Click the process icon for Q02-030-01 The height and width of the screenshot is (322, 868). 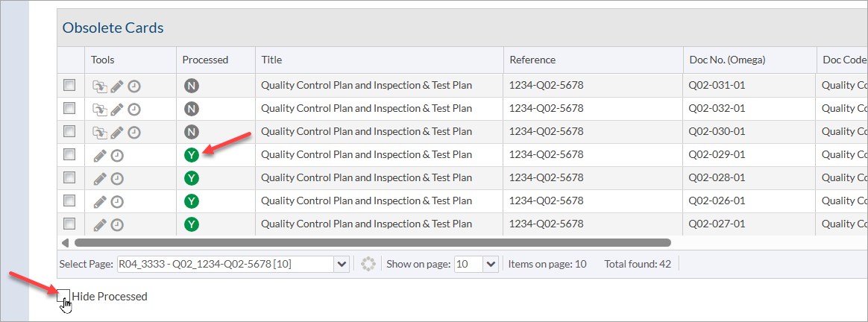click(x=100, y=132)
